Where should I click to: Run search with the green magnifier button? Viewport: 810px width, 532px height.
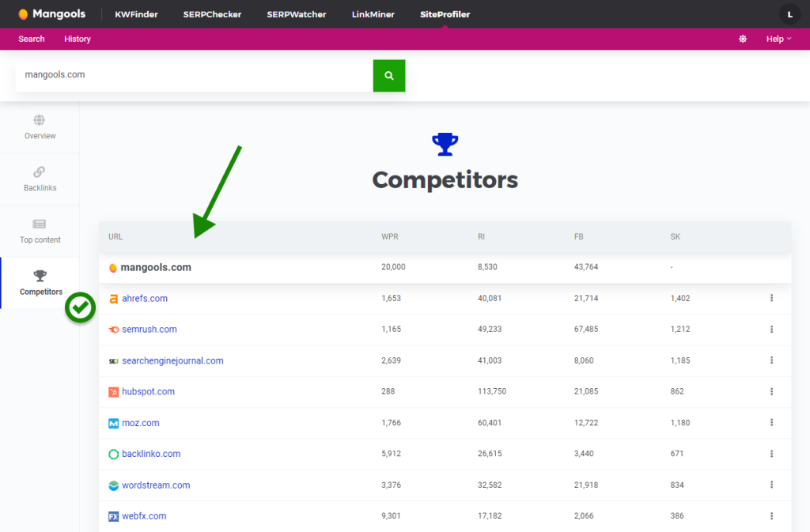coord(388,75)
